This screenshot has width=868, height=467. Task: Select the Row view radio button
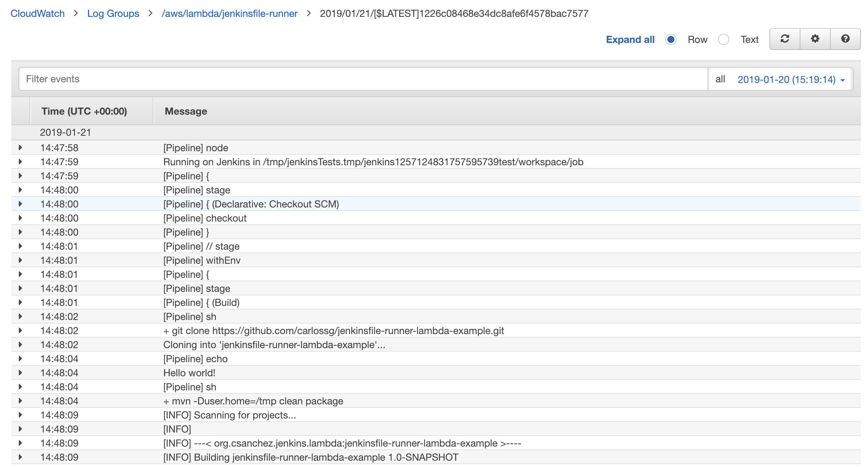671,39
